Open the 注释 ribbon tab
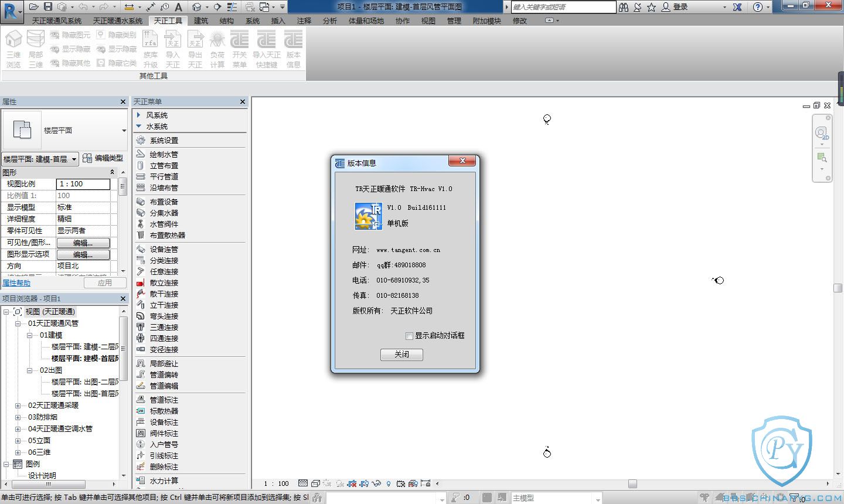Image resolution: width=844 pixels, height=504 pixels. [x=304, y=21]
